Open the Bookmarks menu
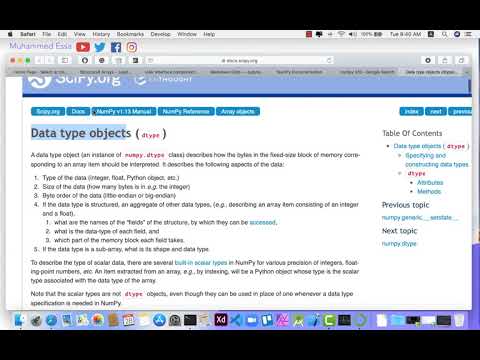Screen dimensions: 480x360 point(130,34)
